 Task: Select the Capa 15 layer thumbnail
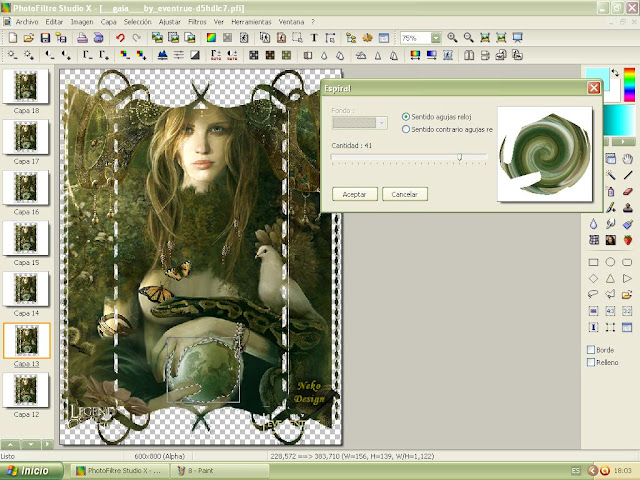pos(26,238)
